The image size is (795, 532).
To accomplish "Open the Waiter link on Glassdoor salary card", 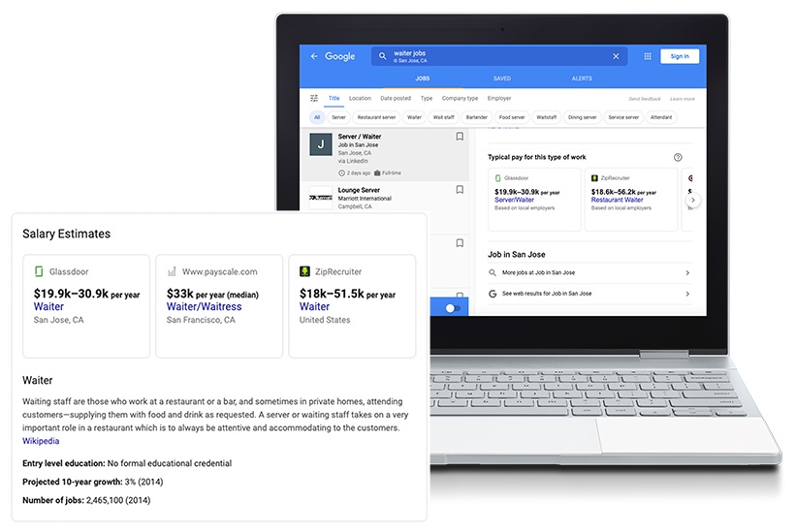I will pos(48,306).
